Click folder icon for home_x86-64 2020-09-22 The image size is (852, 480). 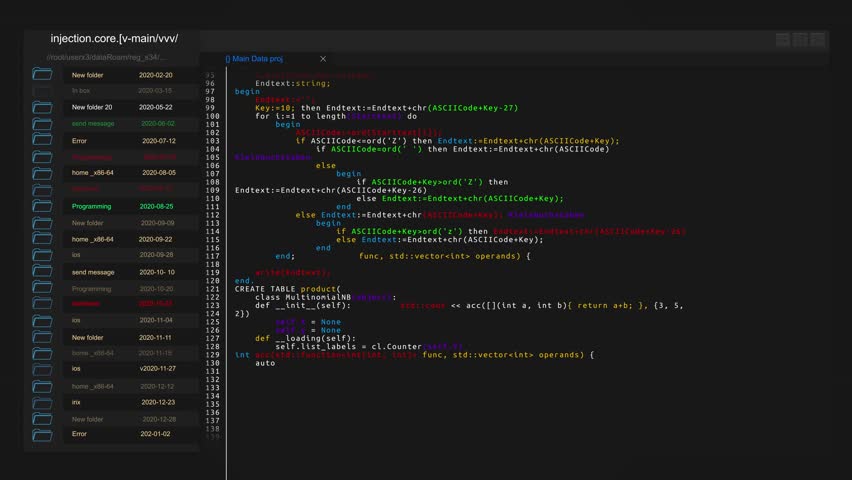(42, 239)
